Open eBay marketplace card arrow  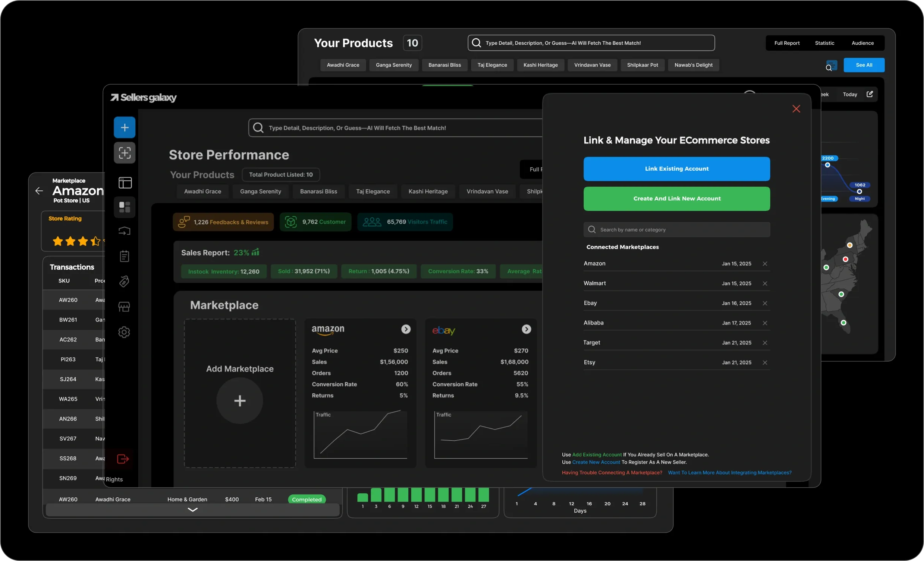click(526, 329)
